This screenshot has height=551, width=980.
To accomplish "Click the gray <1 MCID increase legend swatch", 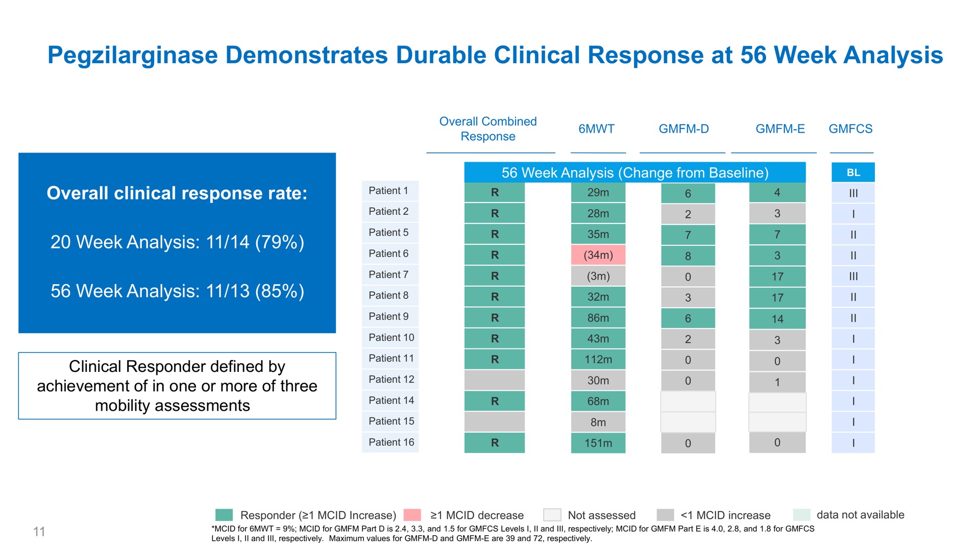I will click(x=666, y=515).
